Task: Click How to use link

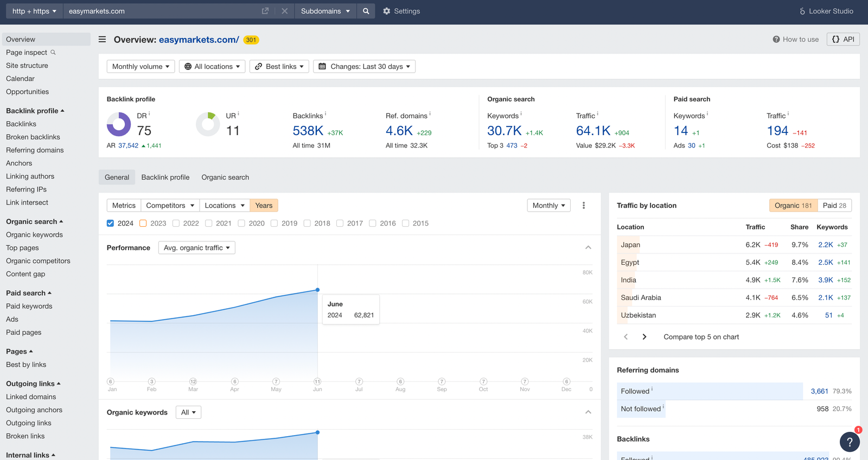Action: coord(796,39)
